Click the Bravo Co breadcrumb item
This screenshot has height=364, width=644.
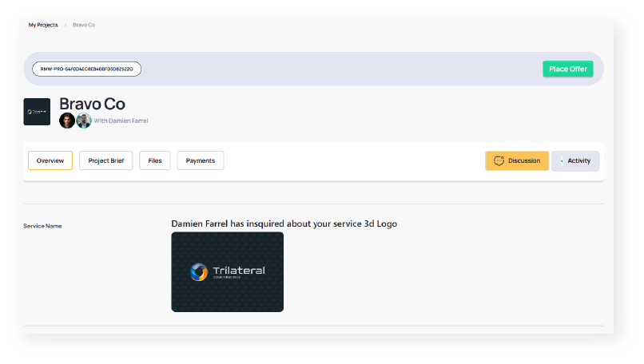click(x=84, y=26)
